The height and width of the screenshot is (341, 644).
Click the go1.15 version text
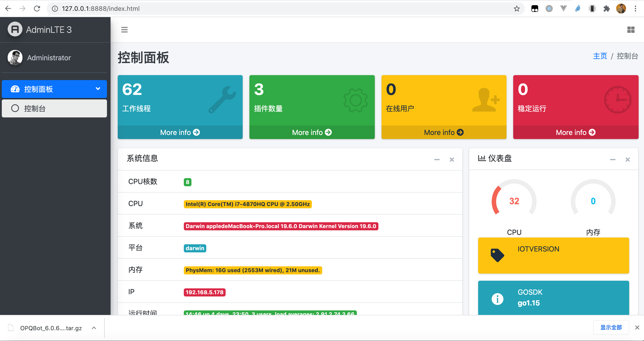tap(529, 303)
